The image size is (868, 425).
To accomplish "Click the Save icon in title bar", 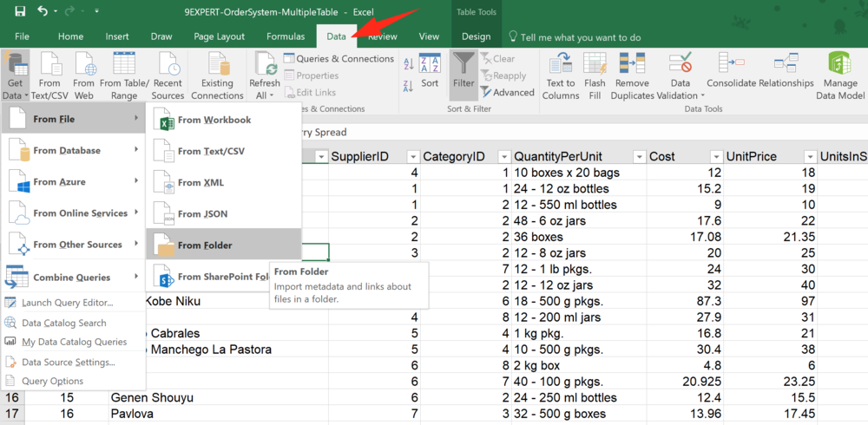I will (21, 11).
